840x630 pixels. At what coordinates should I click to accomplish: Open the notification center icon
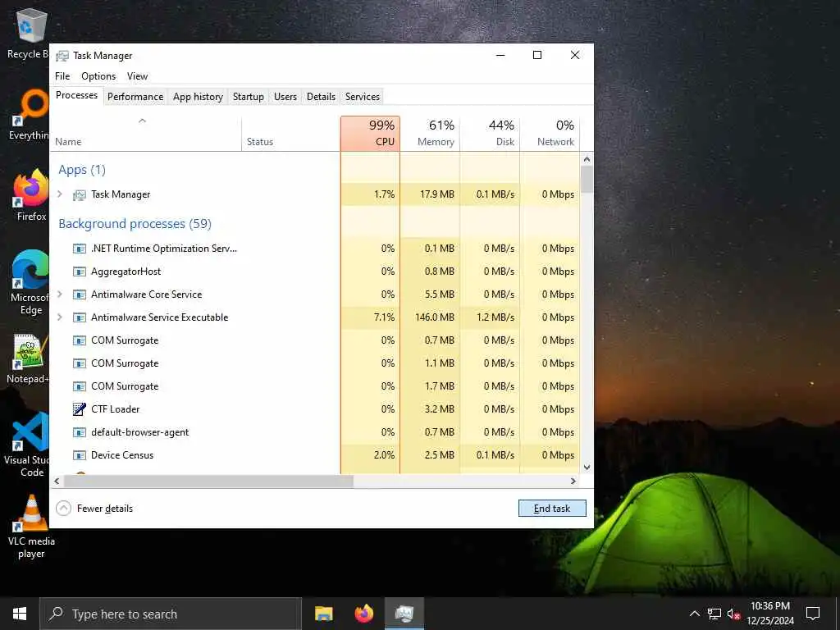(813, 614)
